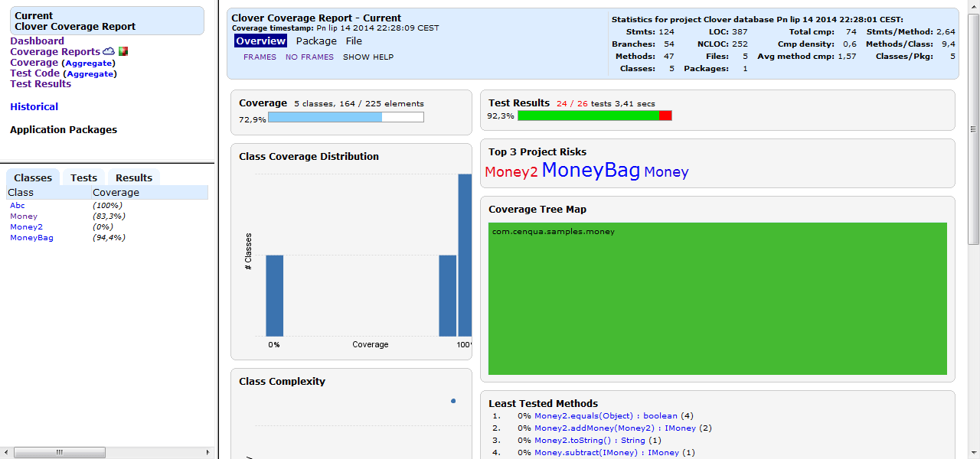Select the Classes tab in the sidebar
The width and height of the screenshot is (980, 459).
32,177
